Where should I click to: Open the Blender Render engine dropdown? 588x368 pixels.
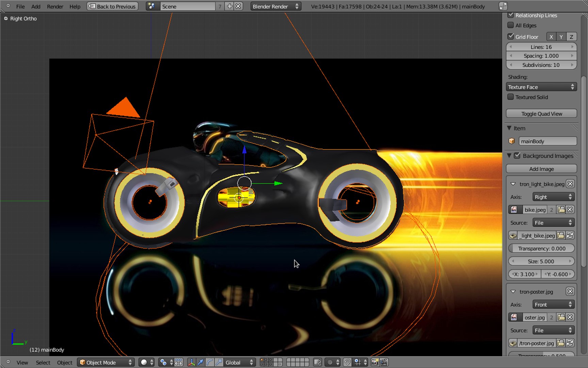[276, 6]
